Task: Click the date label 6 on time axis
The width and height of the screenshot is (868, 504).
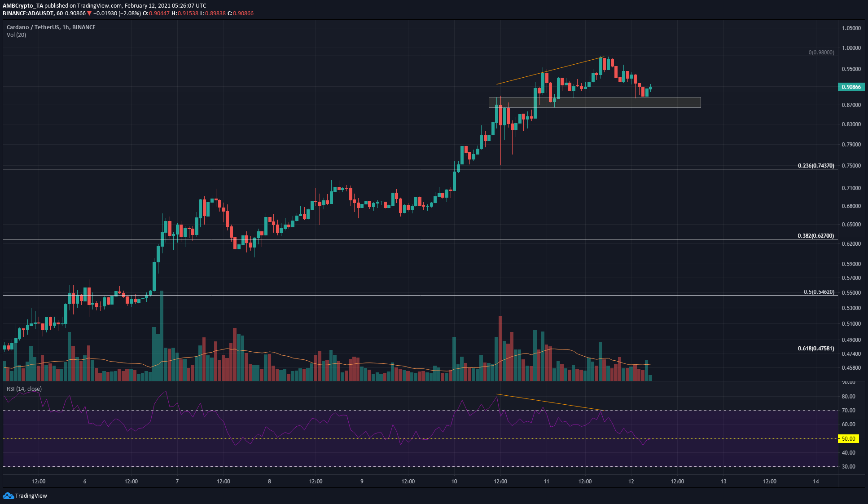Action: tap(85, 481)
